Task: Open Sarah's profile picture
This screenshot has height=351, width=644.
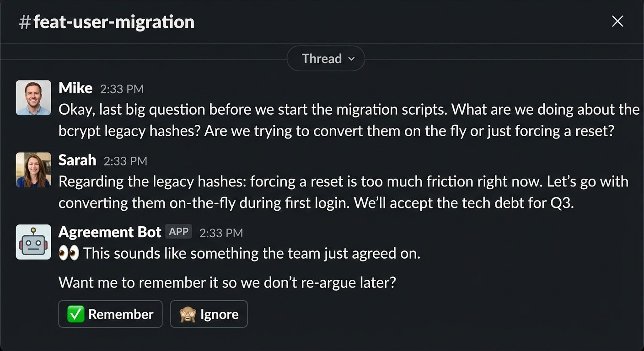Action: 33,170
